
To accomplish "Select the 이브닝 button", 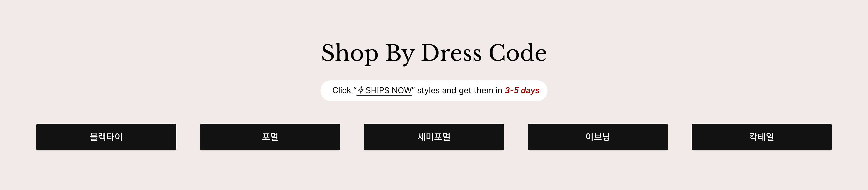I will tap(598, 137).
